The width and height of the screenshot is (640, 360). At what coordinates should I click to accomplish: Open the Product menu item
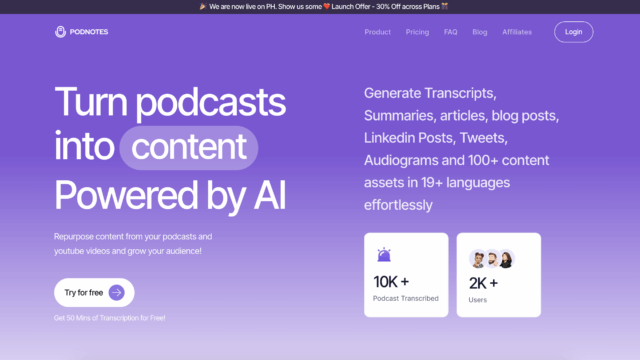pos(378,32)
